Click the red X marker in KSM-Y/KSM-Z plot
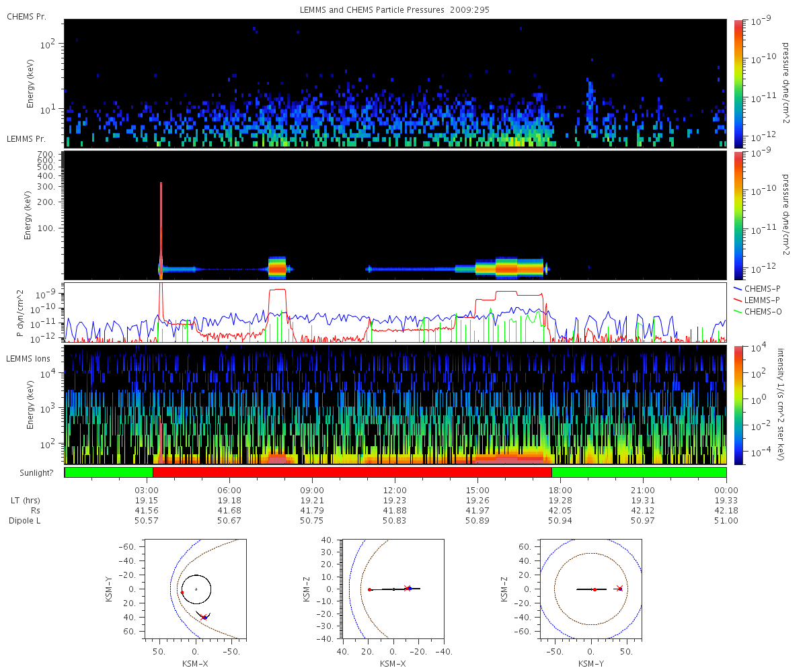 (619, 589)
